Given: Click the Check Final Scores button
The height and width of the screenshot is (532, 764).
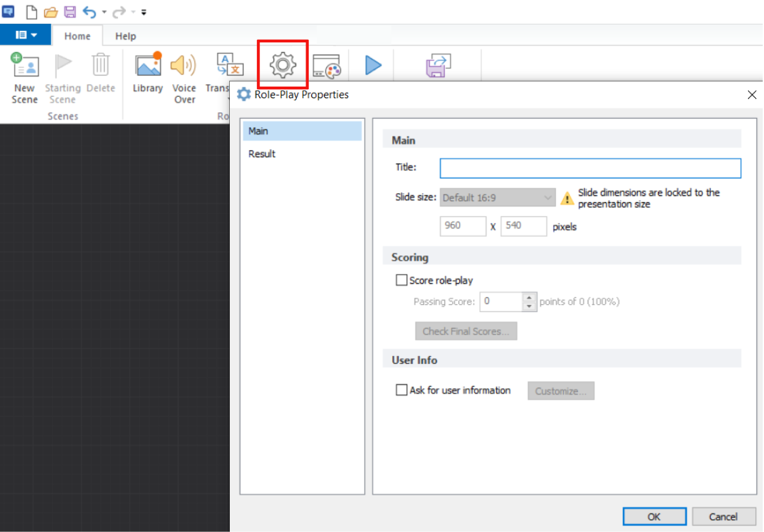Looking at the screenshot, I should coord(466,331).
